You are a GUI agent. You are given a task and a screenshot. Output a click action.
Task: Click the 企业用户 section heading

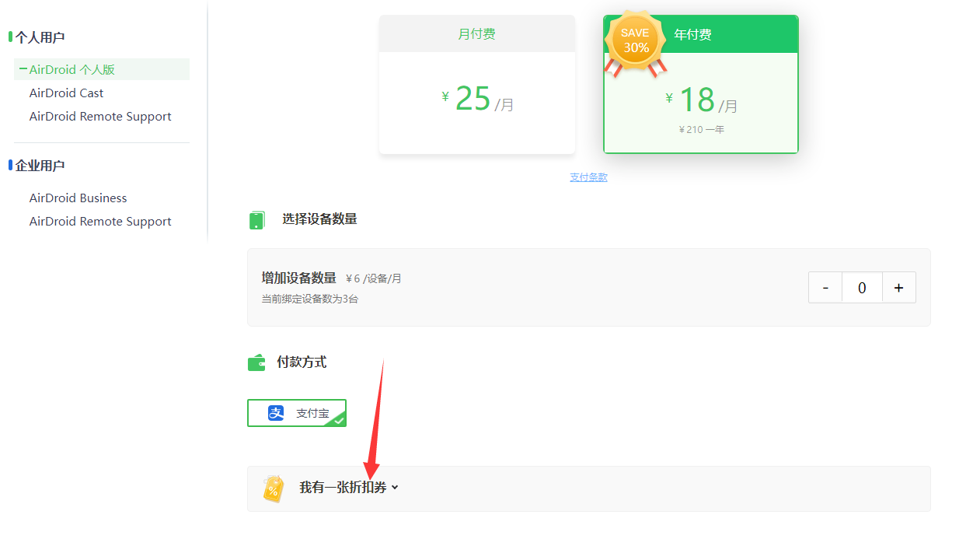[x=40, y=166]
